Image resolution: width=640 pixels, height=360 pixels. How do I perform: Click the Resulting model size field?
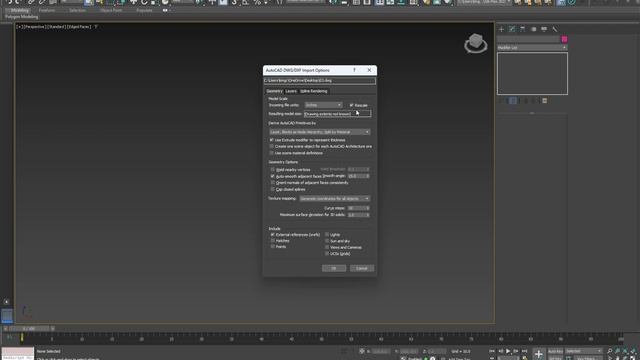[x=338, y=114]
